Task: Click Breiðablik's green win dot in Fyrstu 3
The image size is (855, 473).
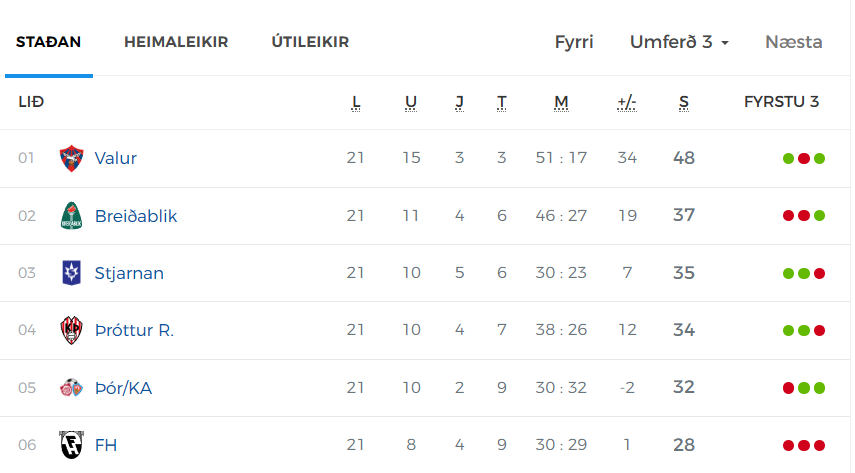Action: point(819,216)
